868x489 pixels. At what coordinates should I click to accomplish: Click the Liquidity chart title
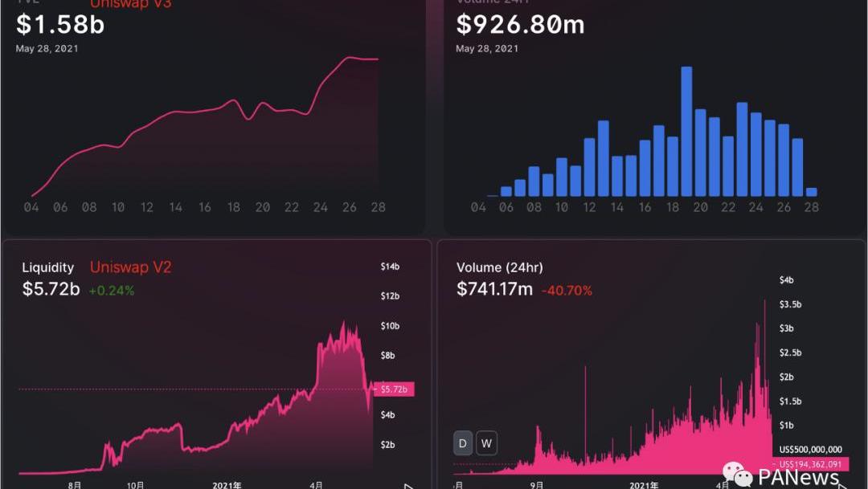coord(48,267)
